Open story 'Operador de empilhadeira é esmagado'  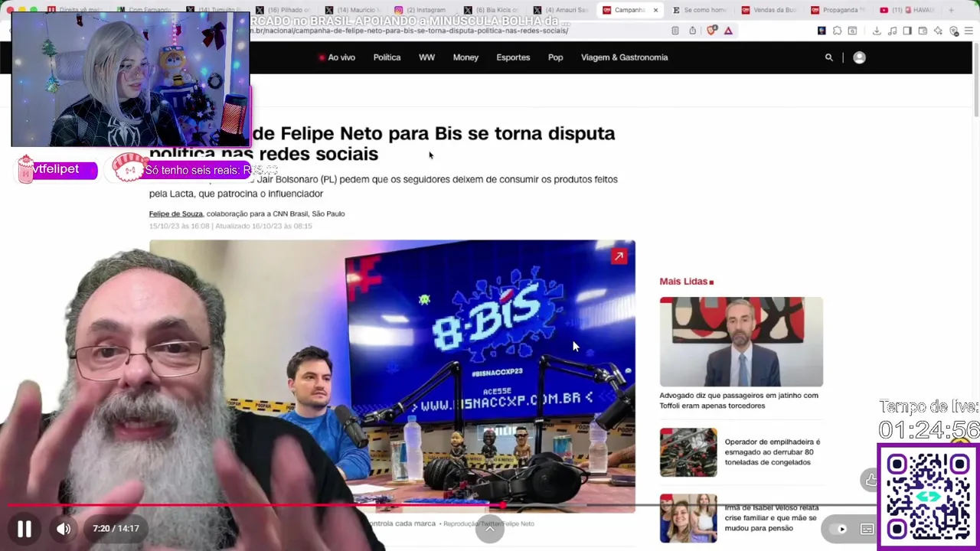point(773,452)
